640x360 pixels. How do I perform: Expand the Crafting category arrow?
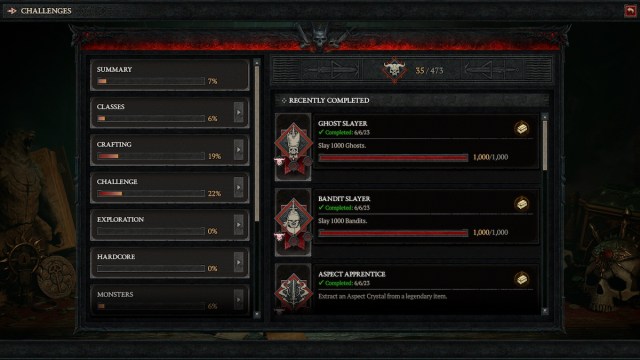[x=239, y=150]
